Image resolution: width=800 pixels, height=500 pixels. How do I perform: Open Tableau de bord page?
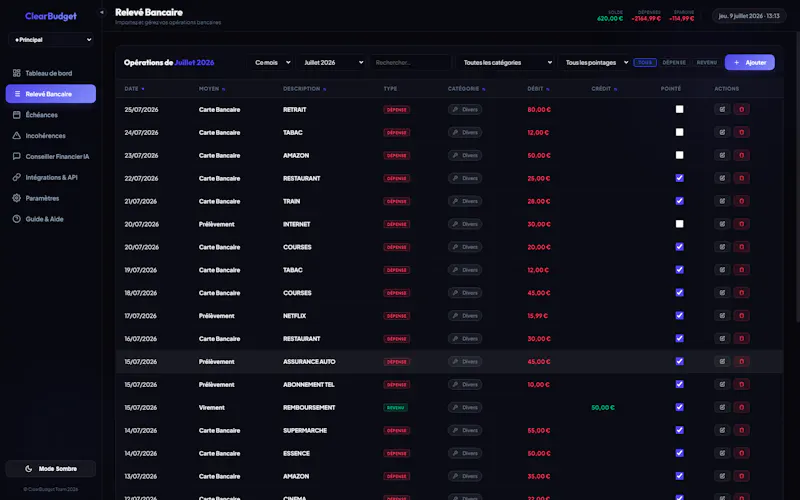(x=51, y=73)
